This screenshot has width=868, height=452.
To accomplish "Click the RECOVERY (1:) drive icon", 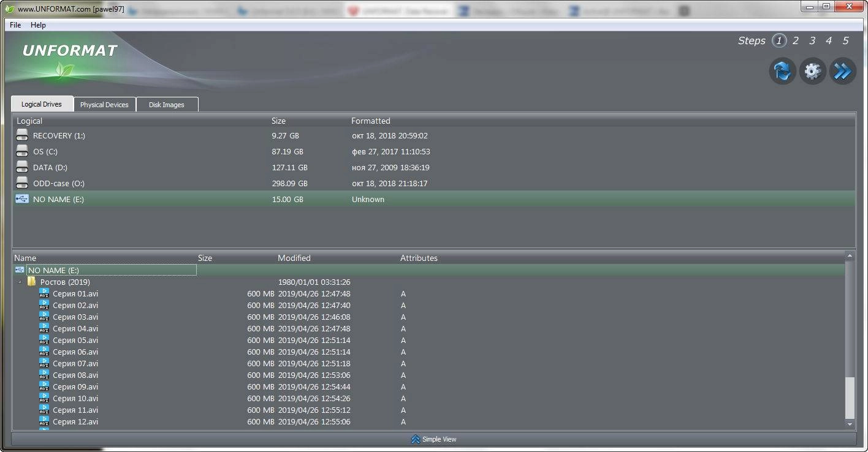I will pyautogui.click(x=22, y=135).
